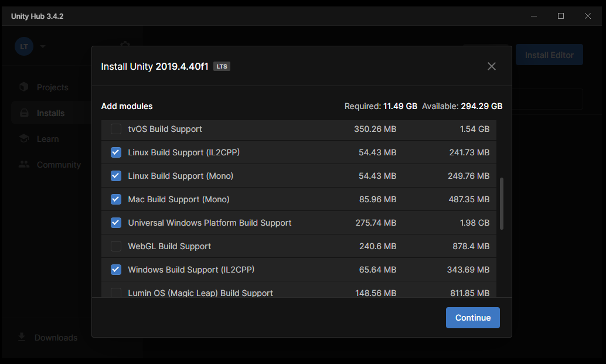Screen dimensions: 606x364
Task: Uncheck Linux Build Support (IL2CPP)
Action: coord(116,152)
